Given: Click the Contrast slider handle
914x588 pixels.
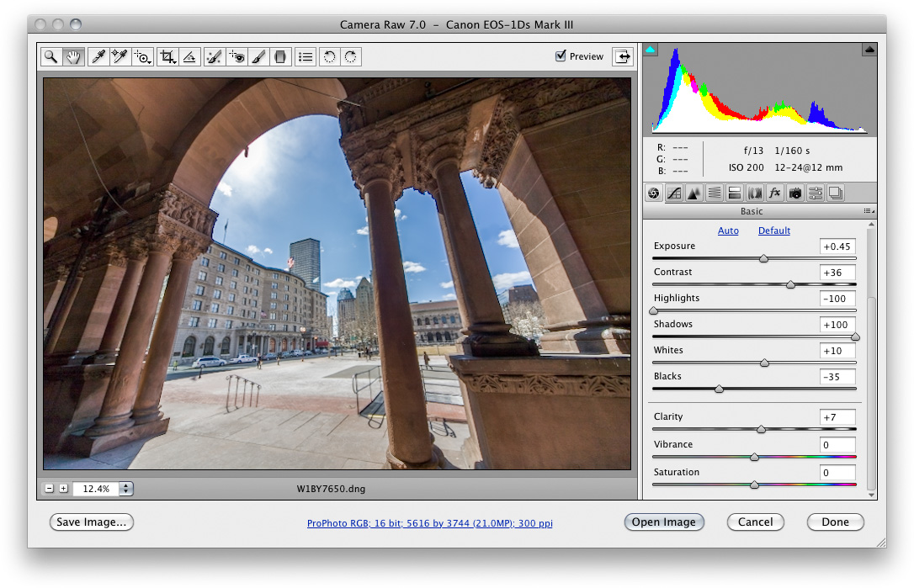Looking at the screenshot, I should pyautogui.click(x=789, y=284).
